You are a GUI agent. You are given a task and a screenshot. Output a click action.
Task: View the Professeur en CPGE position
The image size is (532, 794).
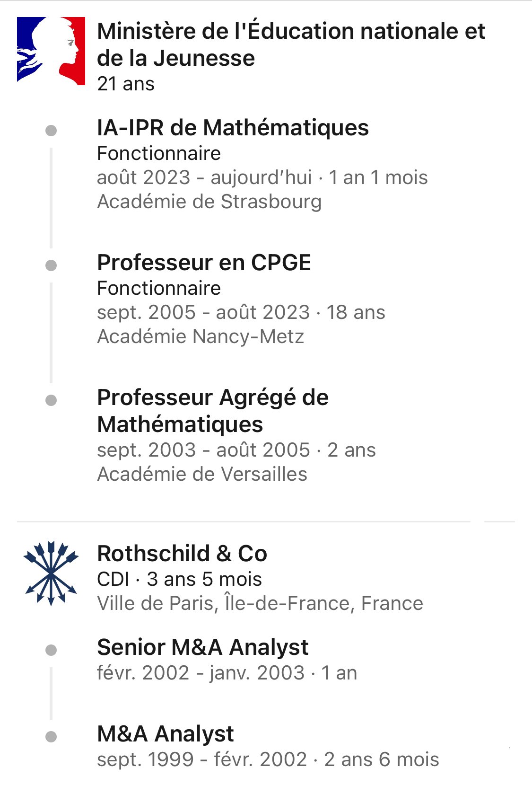pyautogui.click(x=204, y=263)
